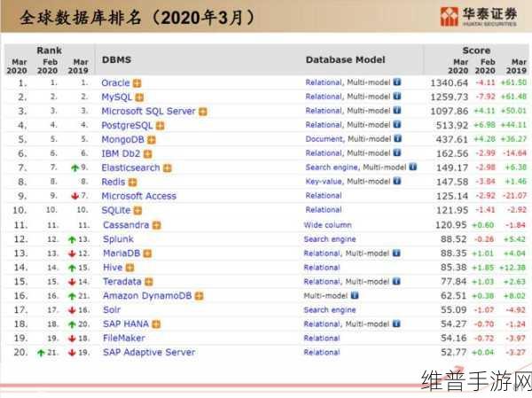Open the Oracle DBMS link
532x398 pixels.
(x=115, y=82)
